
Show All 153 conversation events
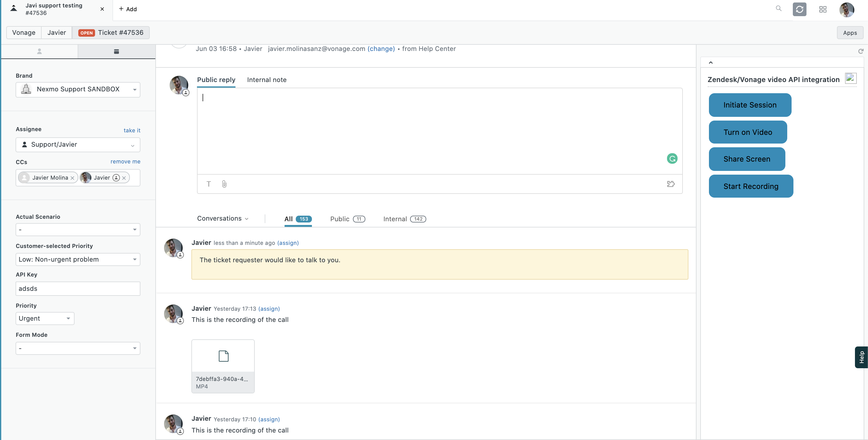click(298, 219)
